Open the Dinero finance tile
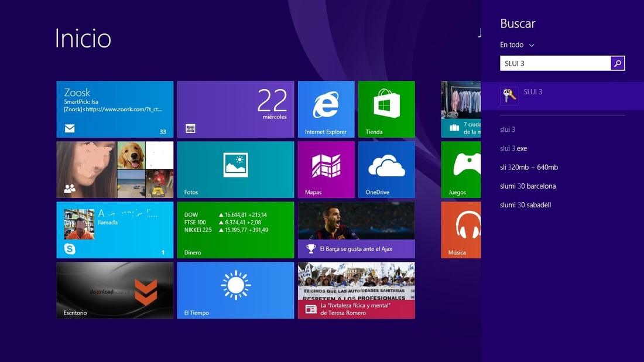This screenshot has width=644, height=362. [x=236, y=230]
